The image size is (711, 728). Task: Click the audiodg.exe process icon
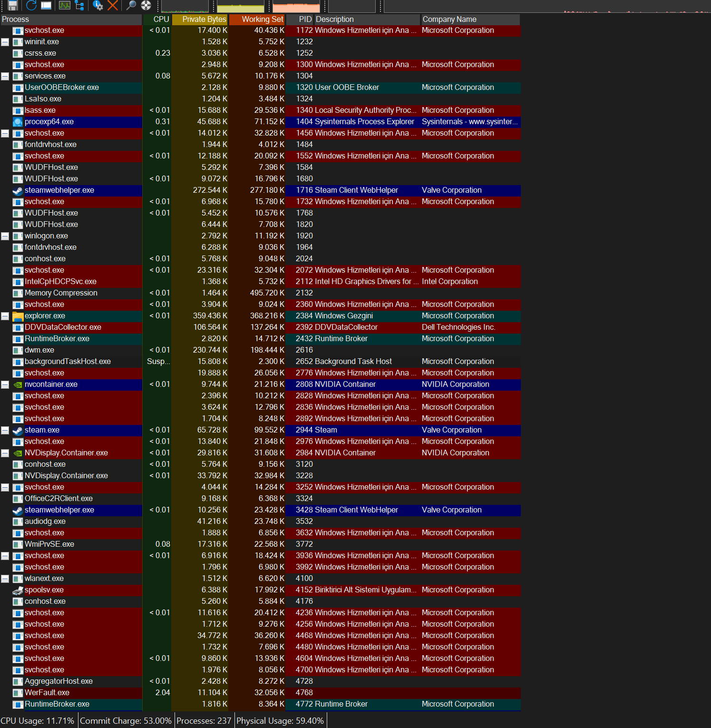point(18,521)
